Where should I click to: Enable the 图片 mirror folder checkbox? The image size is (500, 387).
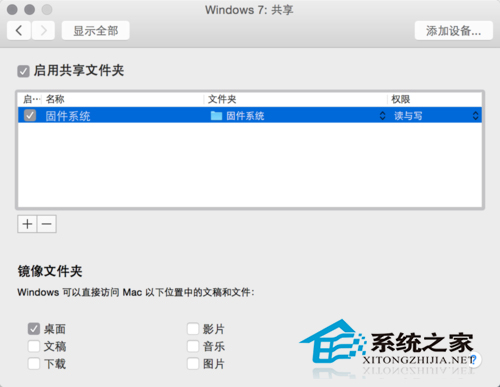193,363
